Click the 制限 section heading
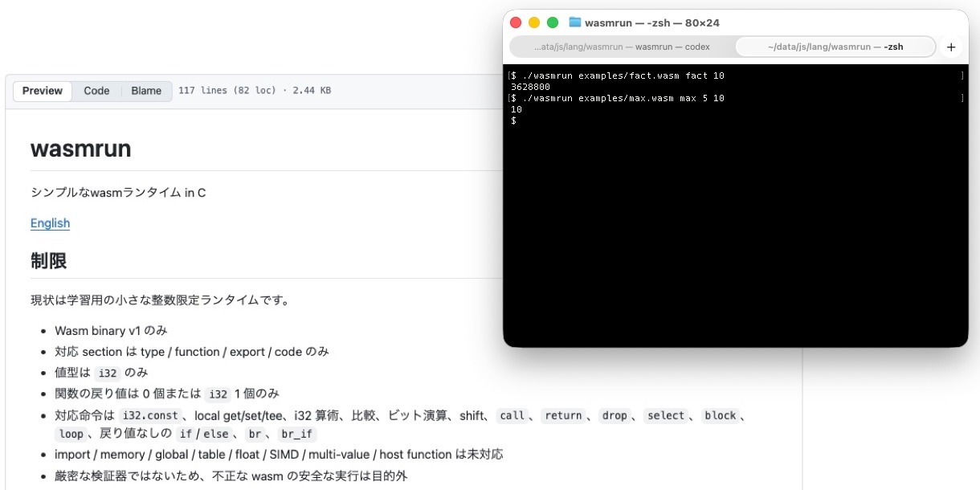 point(48,261)
